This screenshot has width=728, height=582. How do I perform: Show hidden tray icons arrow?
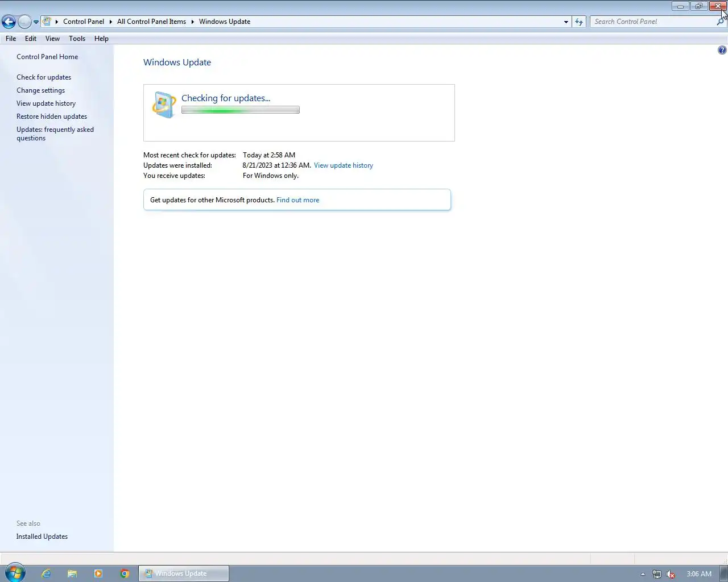[x=643, y=574]
